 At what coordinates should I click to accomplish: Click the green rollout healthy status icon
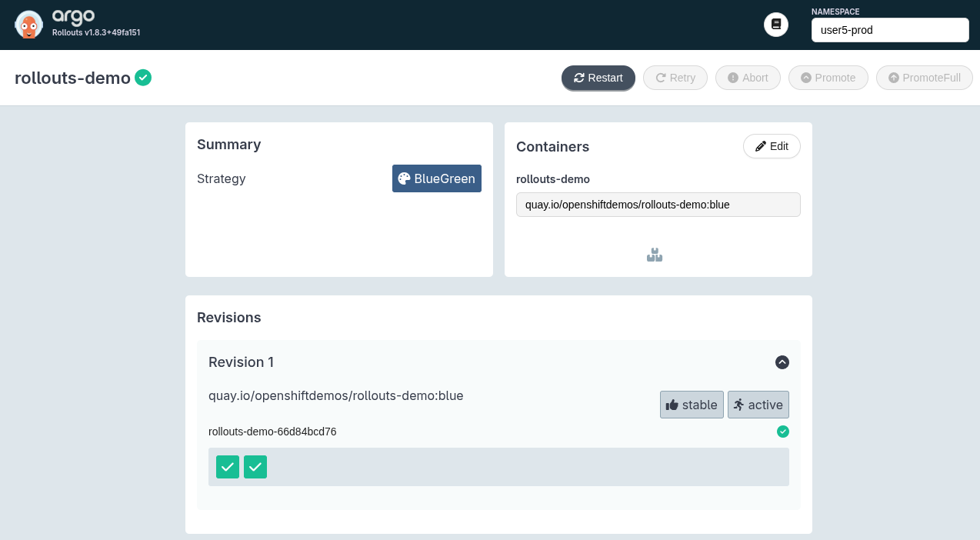coord(143,78)
